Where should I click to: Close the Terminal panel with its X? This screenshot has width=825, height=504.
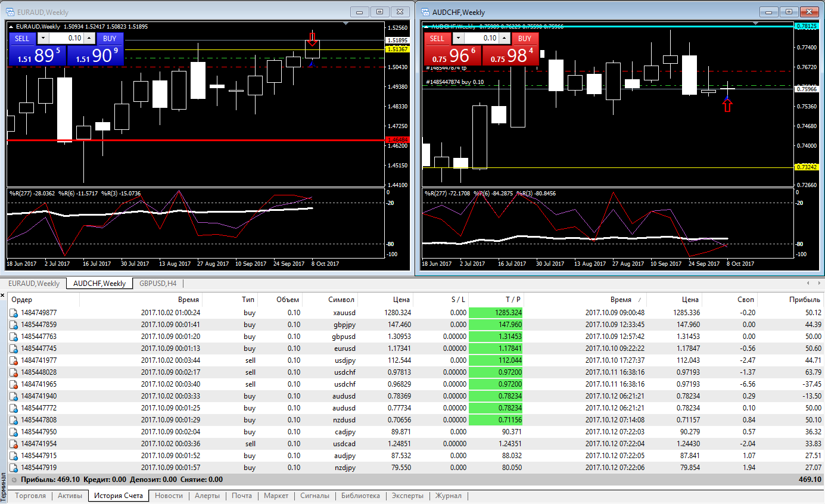(2, 295)
